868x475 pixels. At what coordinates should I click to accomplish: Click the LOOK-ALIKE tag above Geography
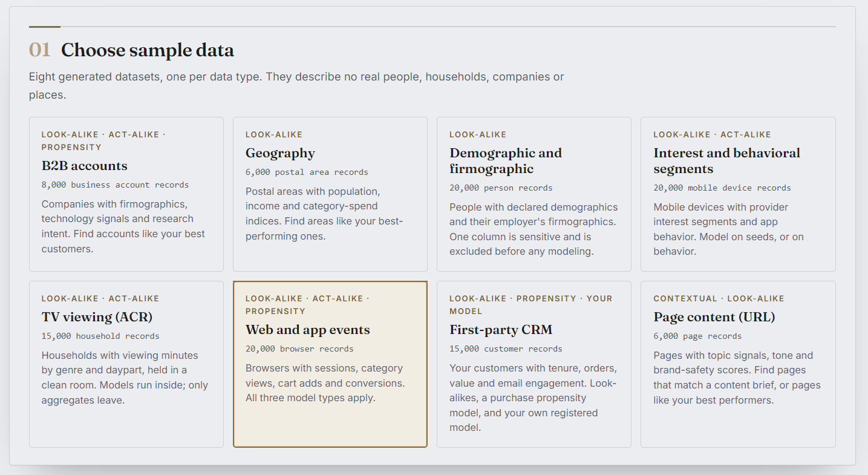(x=274, y=134)
